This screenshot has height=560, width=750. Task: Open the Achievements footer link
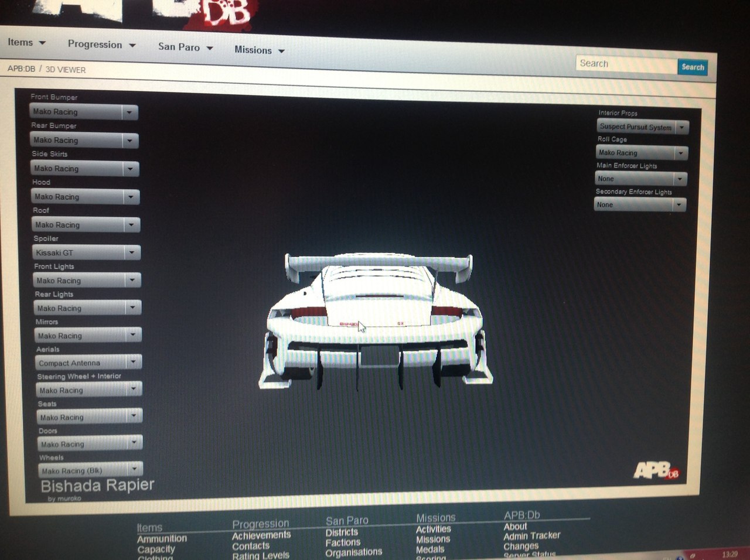click(x=261, y=535)
